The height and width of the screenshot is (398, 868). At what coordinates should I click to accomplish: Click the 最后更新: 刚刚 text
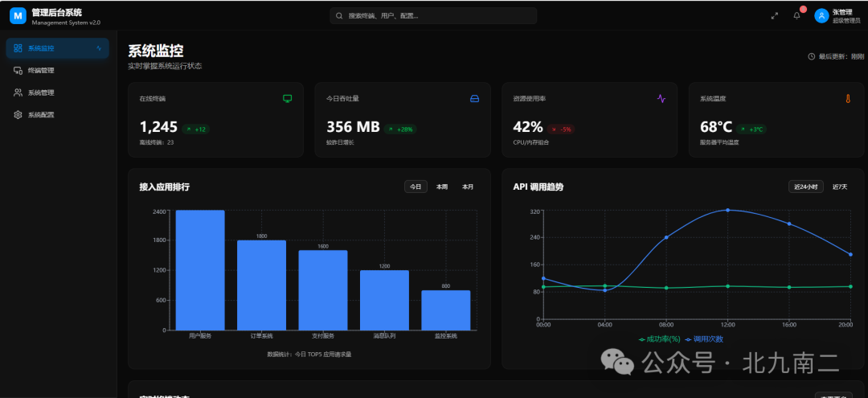[841, 56]
